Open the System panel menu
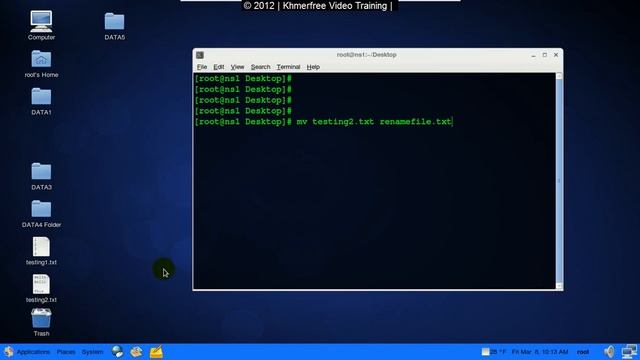 [92, 351]
